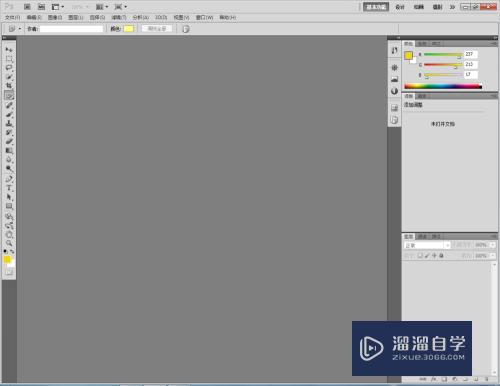Viewport: 500px width, 386px height.
Task: Select the Move tool
Action: 9,49
